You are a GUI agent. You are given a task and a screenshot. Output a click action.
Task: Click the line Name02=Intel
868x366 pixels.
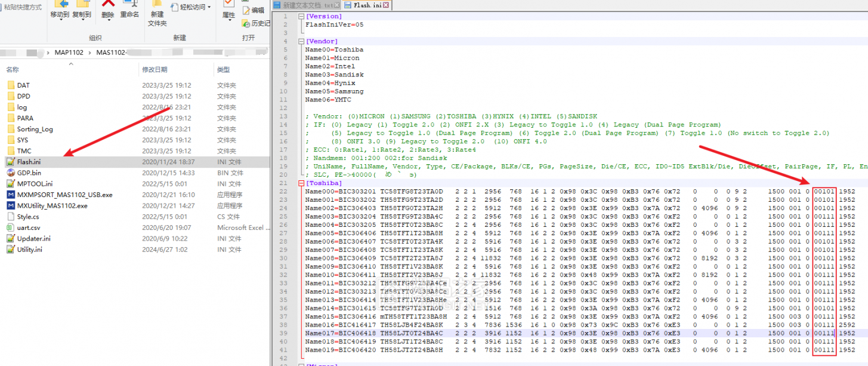click(x=330, y=66)
